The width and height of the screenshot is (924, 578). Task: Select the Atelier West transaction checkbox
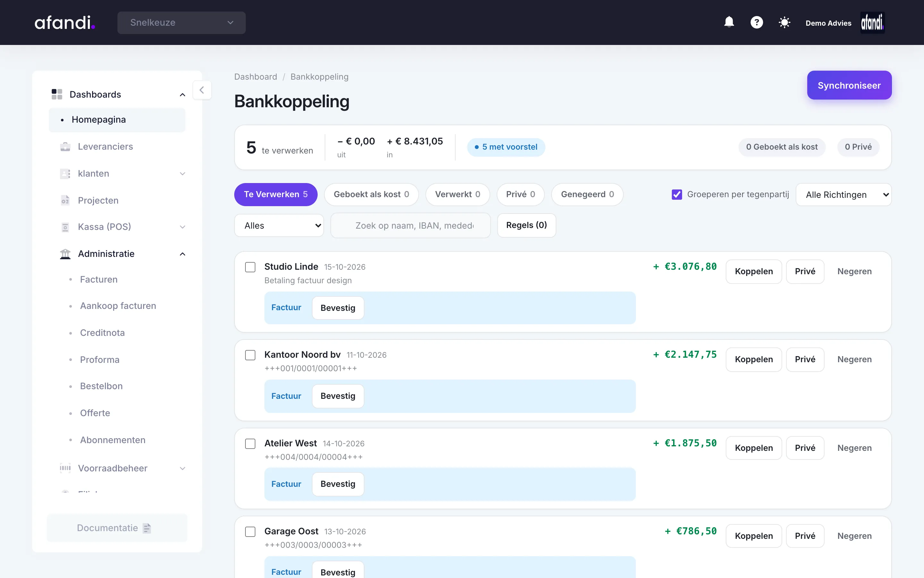click(250, 443)
